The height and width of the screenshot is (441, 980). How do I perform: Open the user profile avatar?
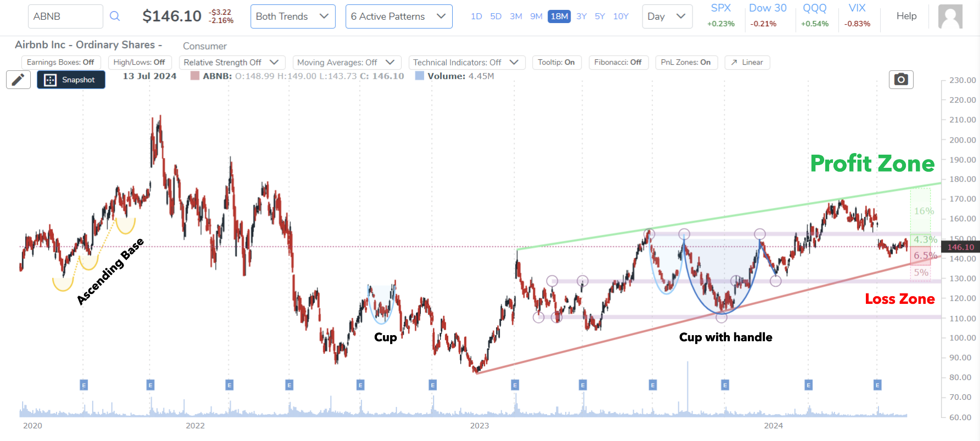pos(950,16)
